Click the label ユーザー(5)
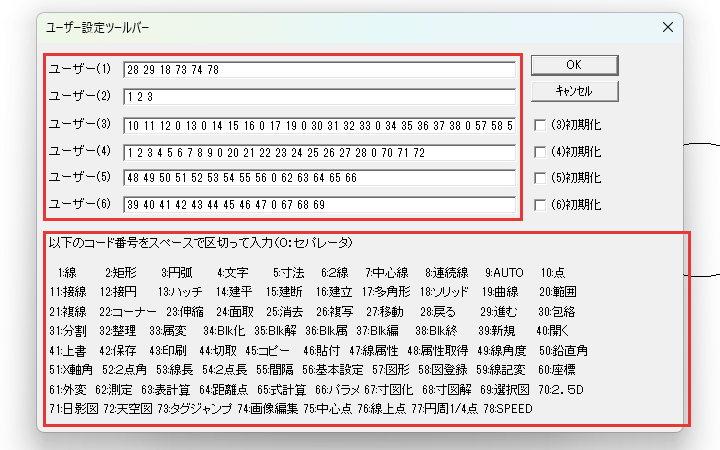The width and height of the screenshot is (720, 450). click(x=80, y=177)
